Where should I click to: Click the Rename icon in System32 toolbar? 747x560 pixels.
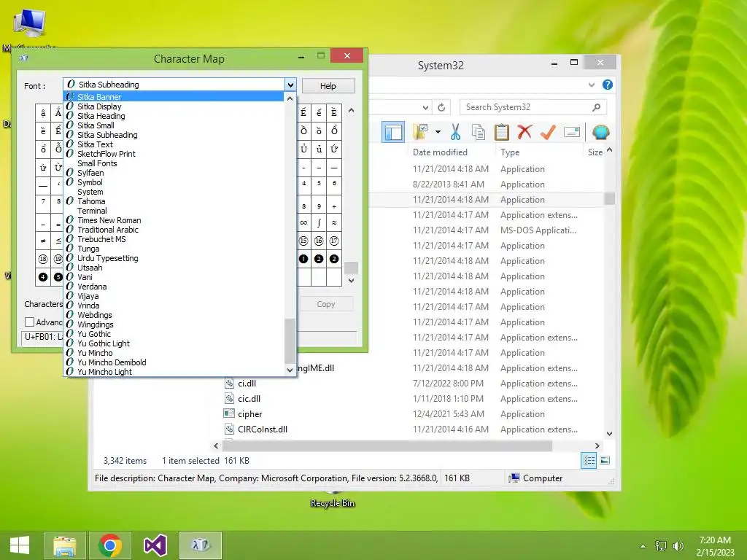coord(572,132)
